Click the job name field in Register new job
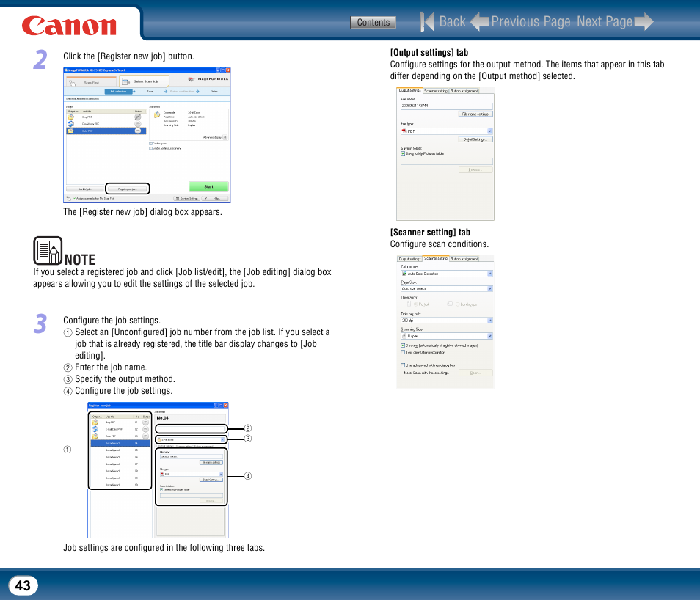700x600 pixels. pos(191,429)
